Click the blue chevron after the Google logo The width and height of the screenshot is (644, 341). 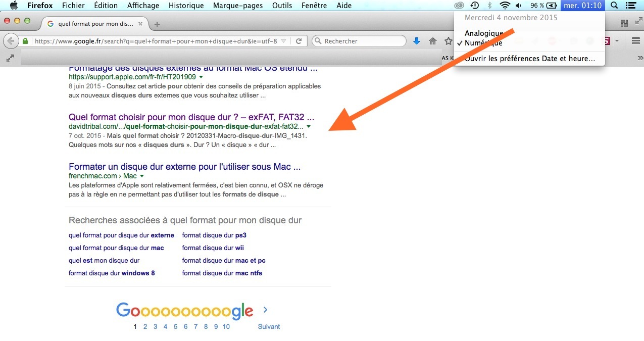tap(266, 310)
